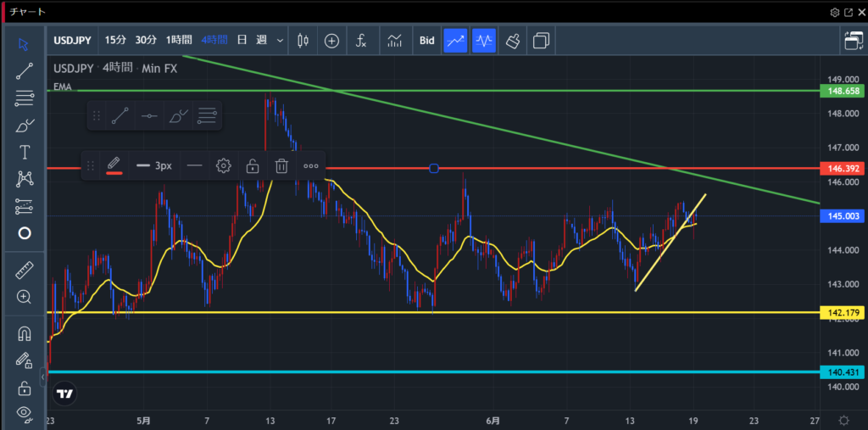Click the 142.179 yellow price label
Image resolution: width=868 pixels, height=430 pixels.
point(842,312)
